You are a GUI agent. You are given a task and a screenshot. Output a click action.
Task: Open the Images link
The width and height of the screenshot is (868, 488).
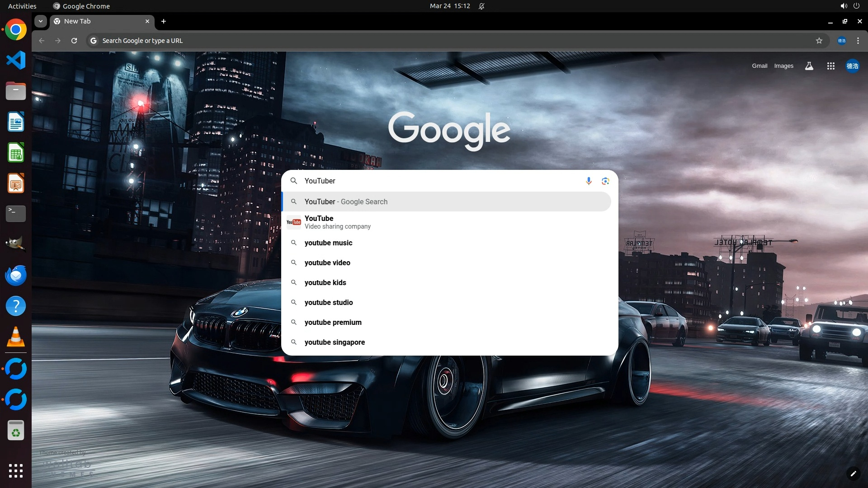783,66
